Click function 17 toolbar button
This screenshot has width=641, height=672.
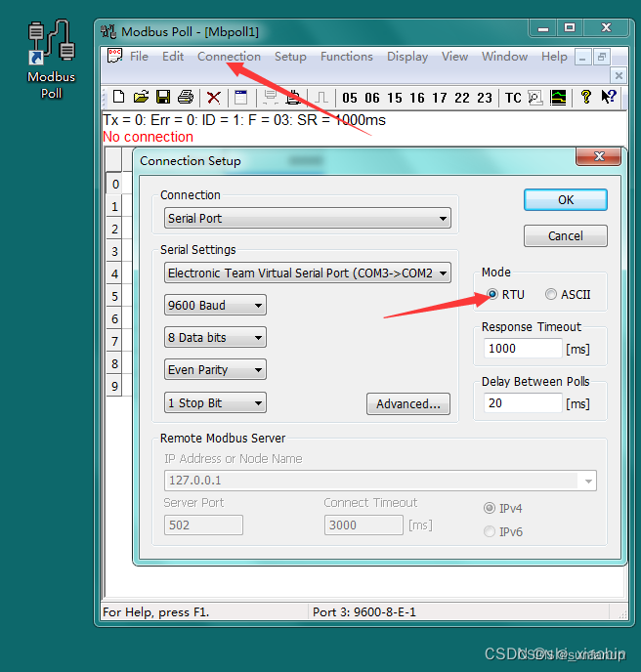[440, 98]
